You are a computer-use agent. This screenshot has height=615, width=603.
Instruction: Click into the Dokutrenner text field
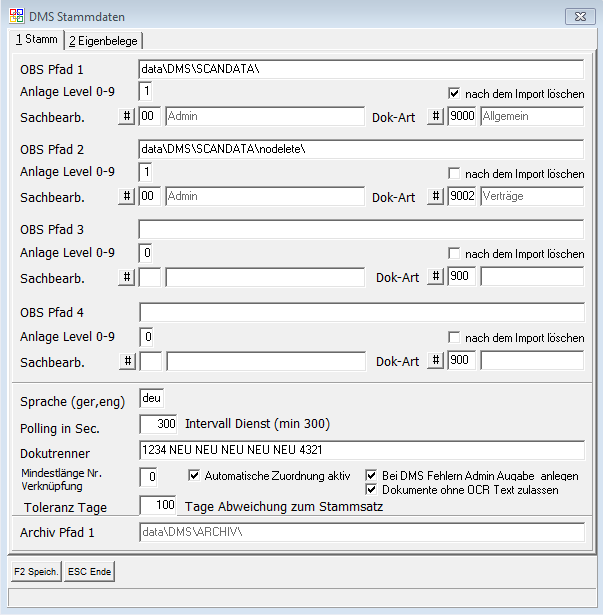click(x=361, y=450)
